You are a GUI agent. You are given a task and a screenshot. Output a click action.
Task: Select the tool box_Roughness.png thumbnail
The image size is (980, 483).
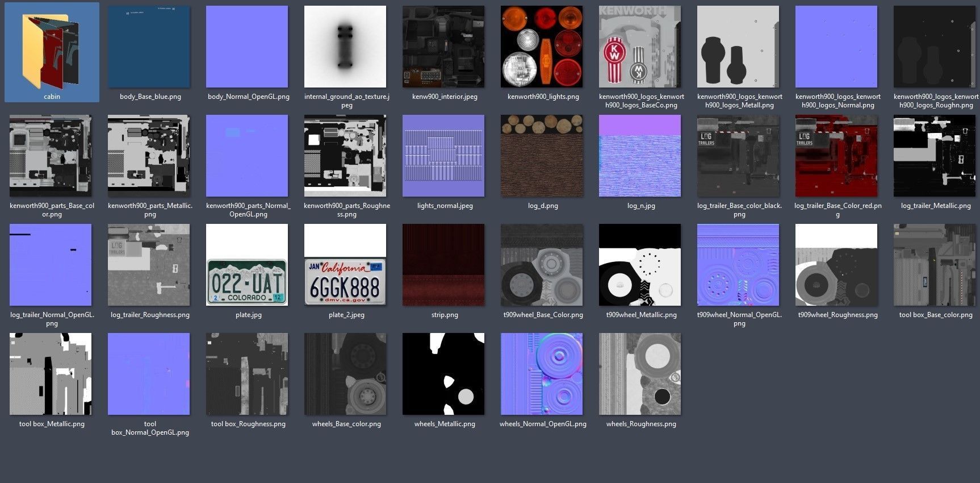(247, 374)
